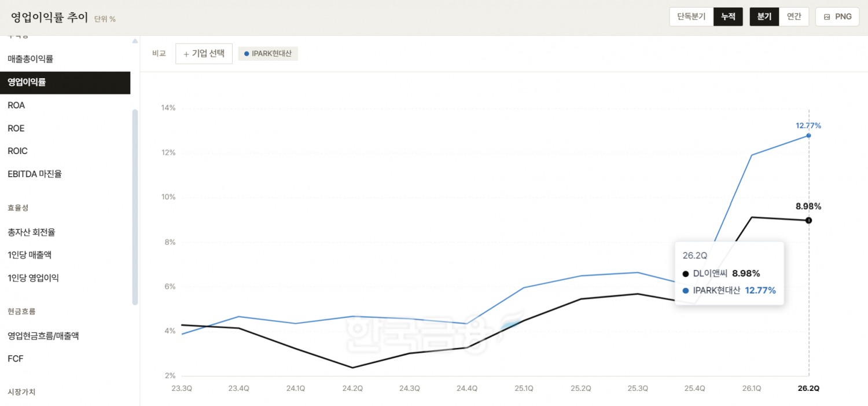Click the 25.3Q axis label

coord(638,389)
